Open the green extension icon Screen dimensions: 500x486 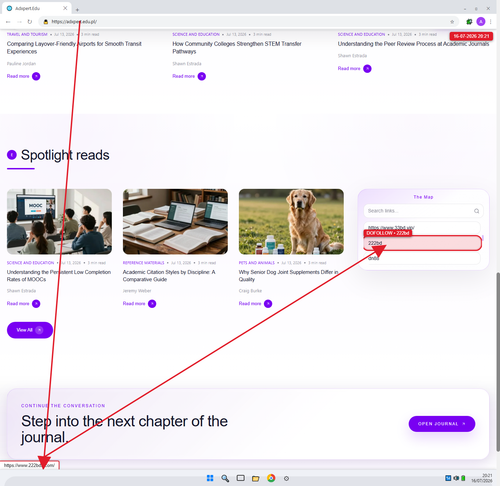[x=469, y=22]
